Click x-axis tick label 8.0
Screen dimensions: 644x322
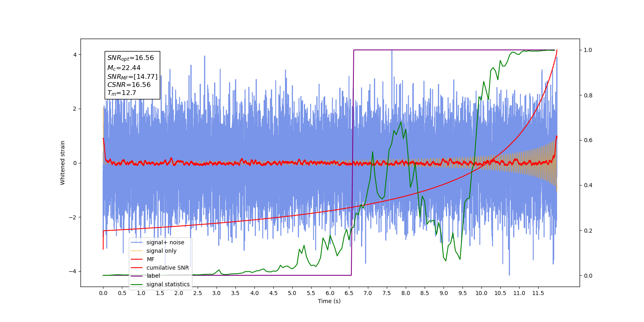[x=406, y=293]
